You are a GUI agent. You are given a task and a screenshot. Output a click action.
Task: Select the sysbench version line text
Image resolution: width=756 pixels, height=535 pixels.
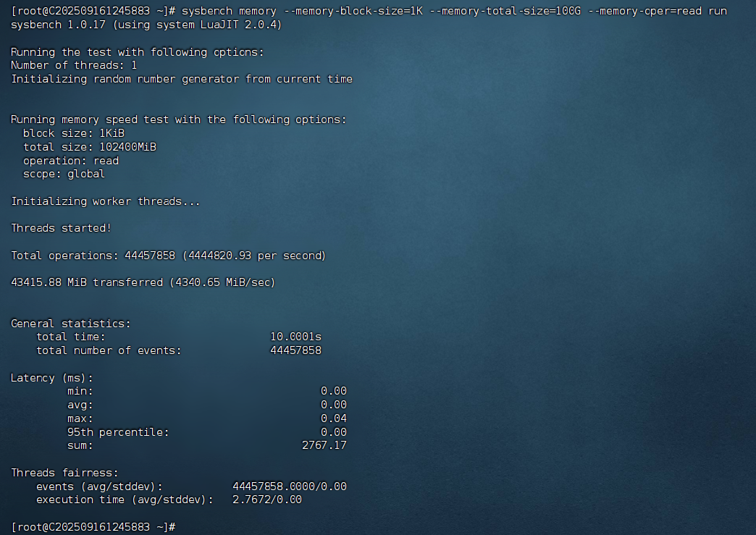click(145, 24)
